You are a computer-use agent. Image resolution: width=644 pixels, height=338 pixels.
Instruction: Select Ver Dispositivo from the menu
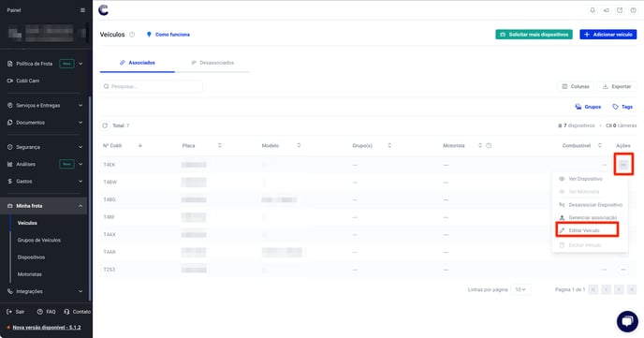tap(585, 179)
